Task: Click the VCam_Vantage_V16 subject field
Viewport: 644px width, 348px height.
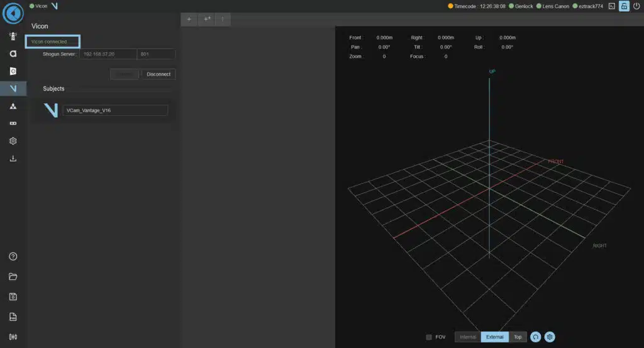Action: point(115,110)
